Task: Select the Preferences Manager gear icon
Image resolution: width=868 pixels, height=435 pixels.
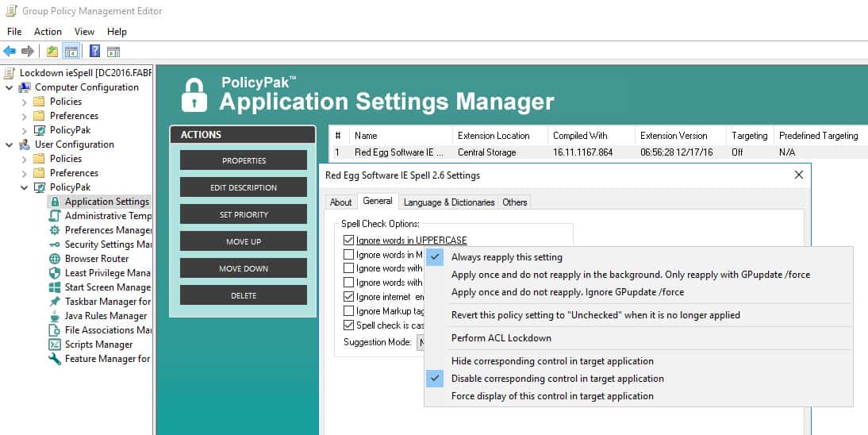Action: [x=55, y=230]
